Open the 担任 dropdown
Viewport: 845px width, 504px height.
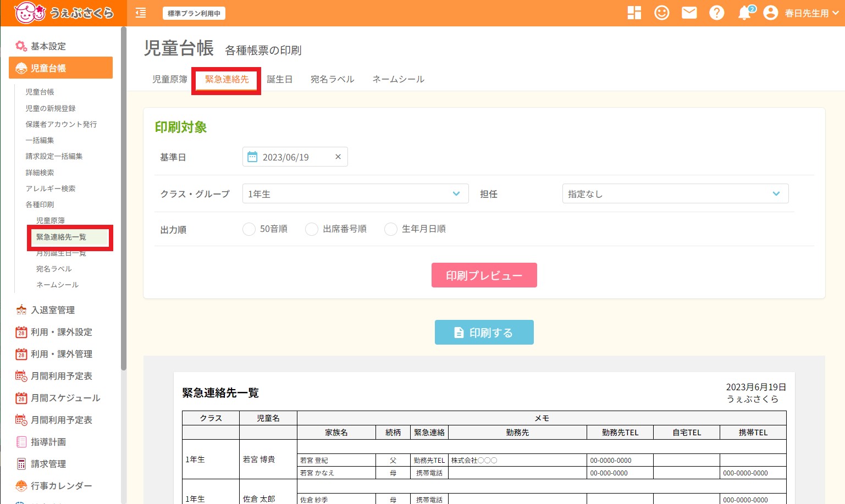pyautogui.click(x=675, y=193)
